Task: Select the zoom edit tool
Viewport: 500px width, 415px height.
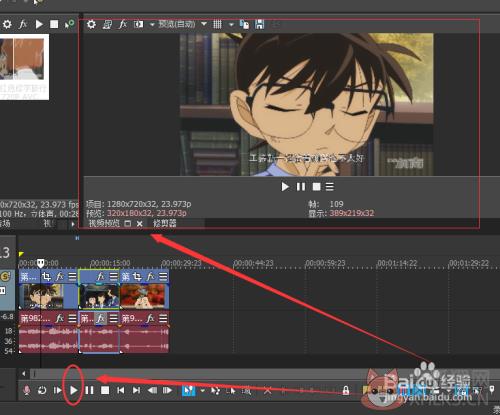Action: coord(246,390)
